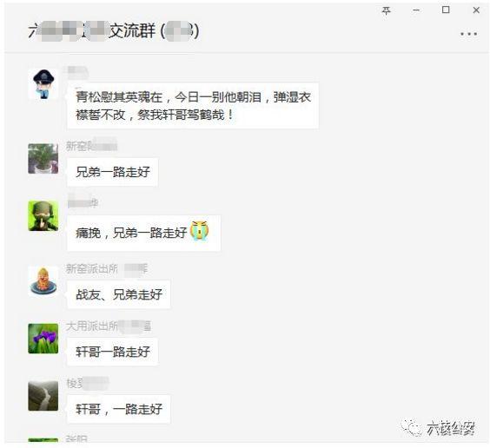Screen dimensions: 490x448
Task: Pin the chat window on top
Action: (x=387, y=11)
